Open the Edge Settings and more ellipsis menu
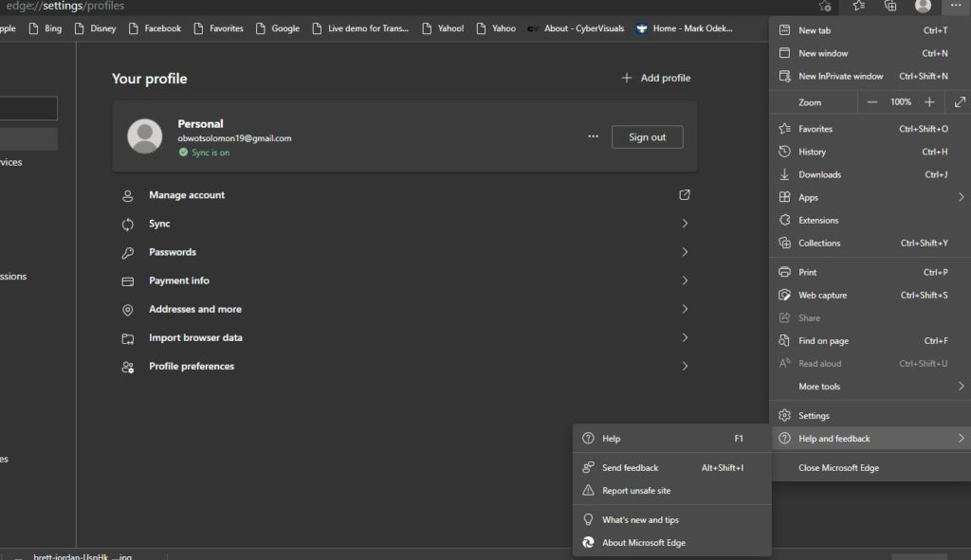This screenshot has height=560, width=971. click(x=954, y=7)
